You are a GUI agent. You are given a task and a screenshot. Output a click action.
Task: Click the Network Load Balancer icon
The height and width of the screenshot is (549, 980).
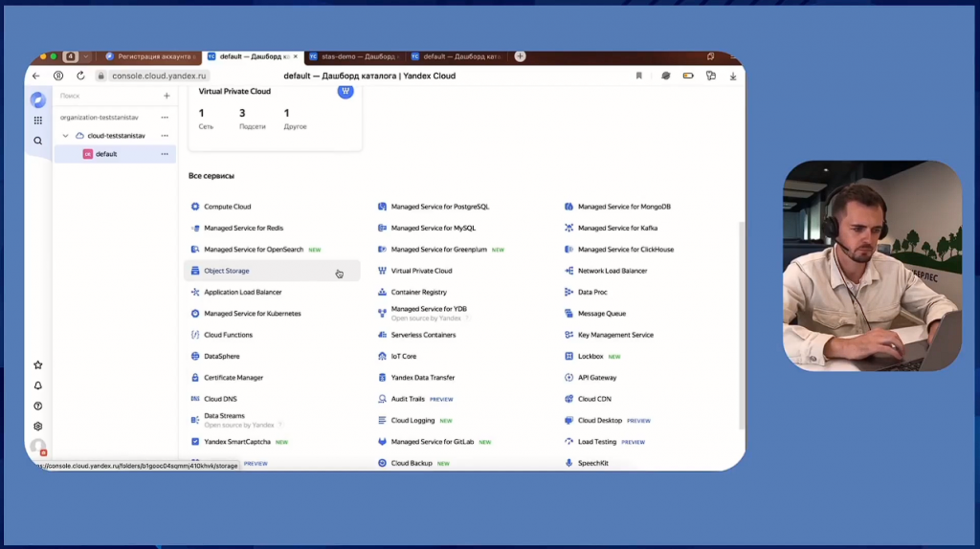pyautogui.click(x=568, y=271)
